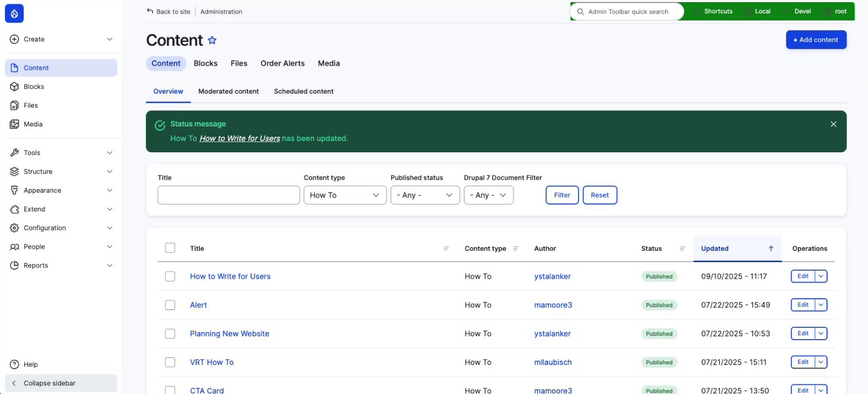Check the box for How to Write for Users
This screenshot has width=868, height=394.
pyautogui.click(x=170, y=277)
